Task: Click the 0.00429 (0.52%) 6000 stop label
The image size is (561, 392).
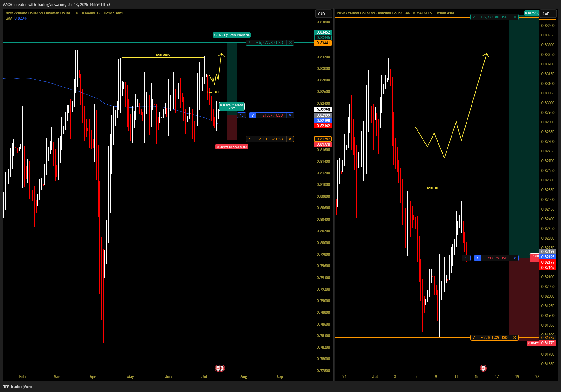Action: [x=232, y=147]
